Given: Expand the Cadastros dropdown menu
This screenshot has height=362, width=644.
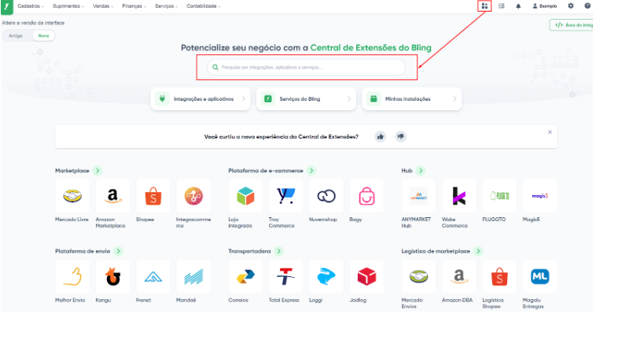Looking at the screenshot, I should [31, 6].
